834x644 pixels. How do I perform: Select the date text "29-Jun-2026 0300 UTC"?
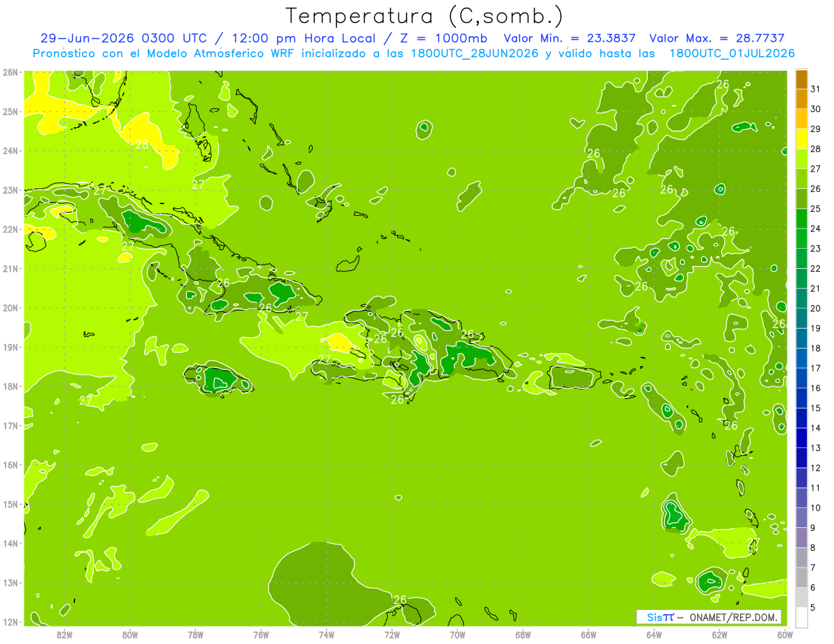123,38
